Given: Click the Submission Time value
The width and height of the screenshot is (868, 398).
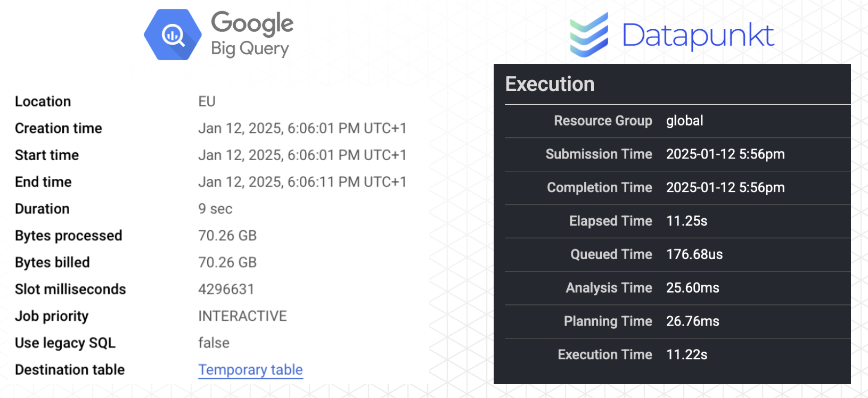Looking at the screenshot, I should 725,154.
